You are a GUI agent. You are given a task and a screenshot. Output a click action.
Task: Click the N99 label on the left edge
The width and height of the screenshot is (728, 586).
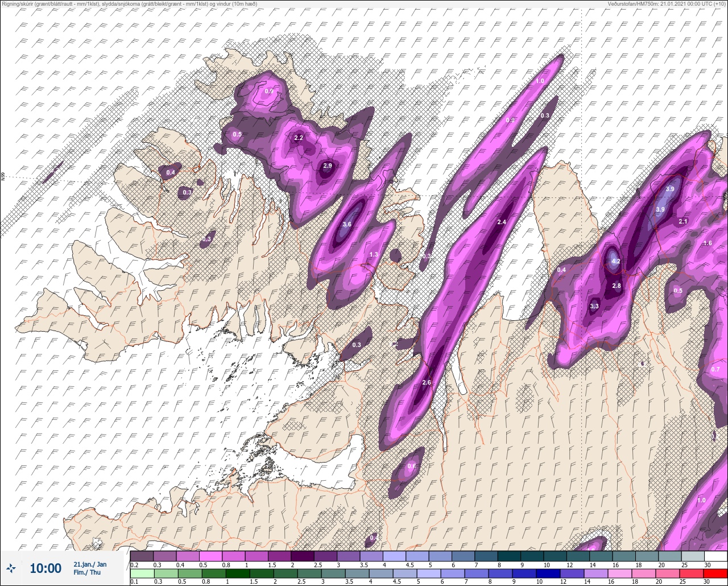3,177
